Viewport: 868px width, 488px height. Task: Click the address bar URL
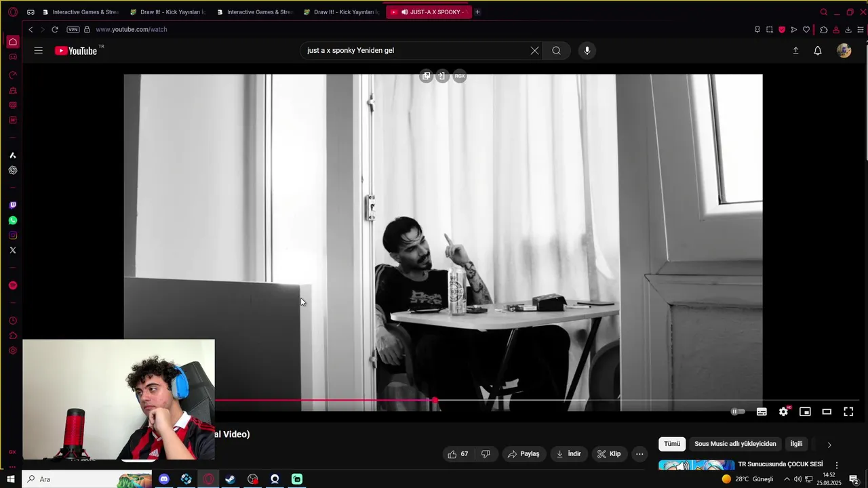coord(132,29)
